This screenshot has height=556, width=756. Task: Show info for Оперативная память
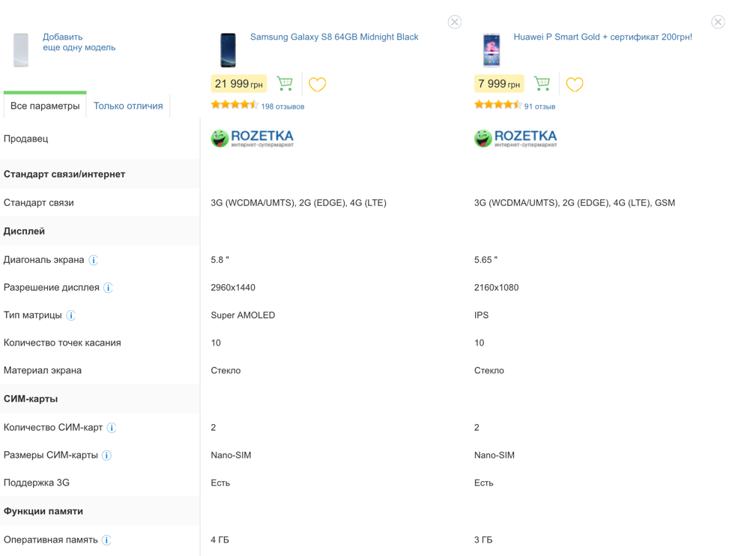106,540
